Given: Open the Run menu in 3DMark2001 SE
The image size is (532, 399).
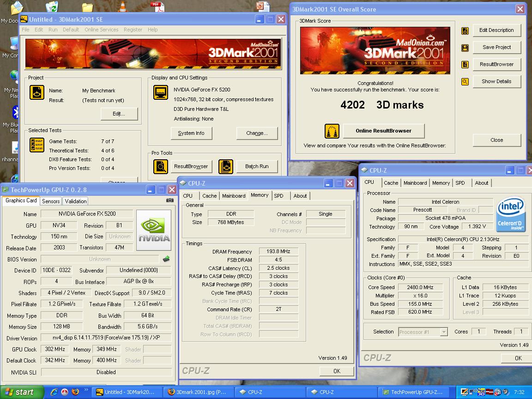Looking at the screenshot, I should tap(53, 30).
